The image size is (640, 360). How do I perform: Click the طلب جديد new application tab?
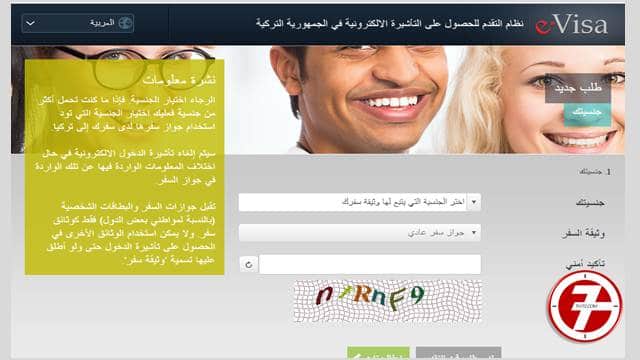tap(578, 88)
